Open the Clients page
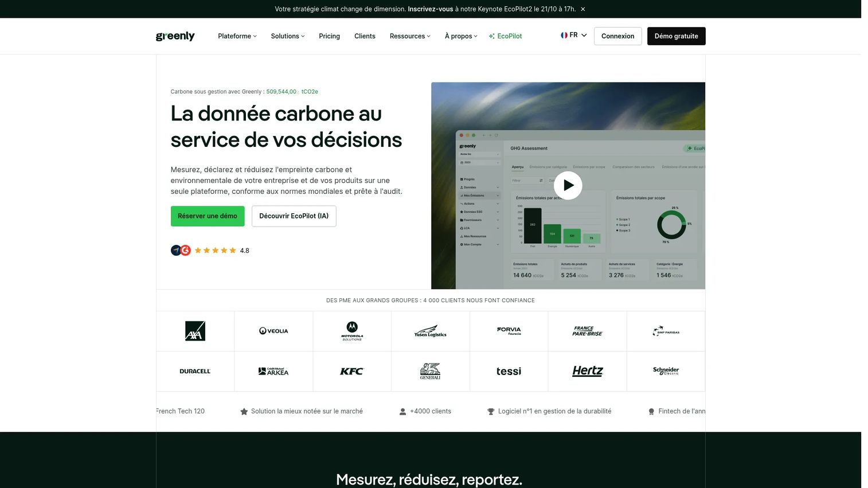 tap(365, 36)
